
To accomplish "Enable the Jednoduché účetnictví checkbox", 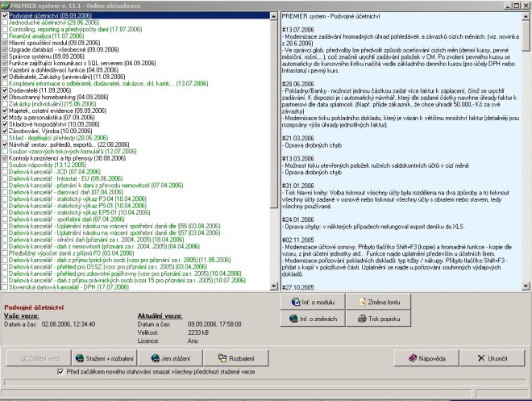I will 5,24.
